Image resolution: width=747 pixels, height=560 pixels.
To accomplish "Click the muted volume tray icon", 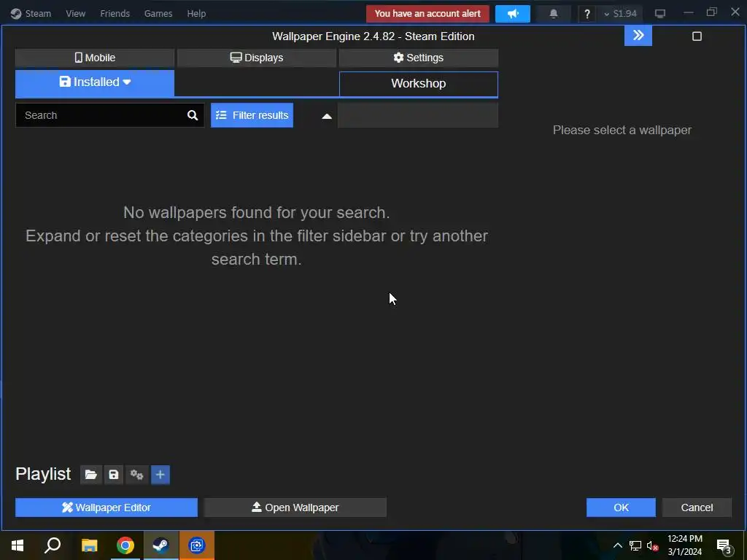I will pos(652,545).
